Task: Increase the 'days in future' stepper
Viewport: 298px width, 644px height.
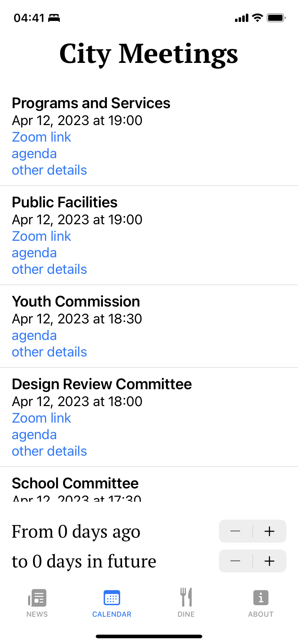Action: coord(270,561)
